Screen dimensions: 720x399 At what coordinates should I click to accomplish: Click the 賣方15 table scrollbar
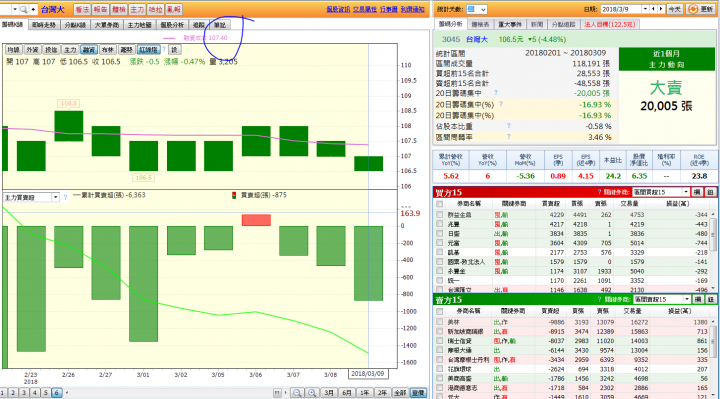coord(713,358)
